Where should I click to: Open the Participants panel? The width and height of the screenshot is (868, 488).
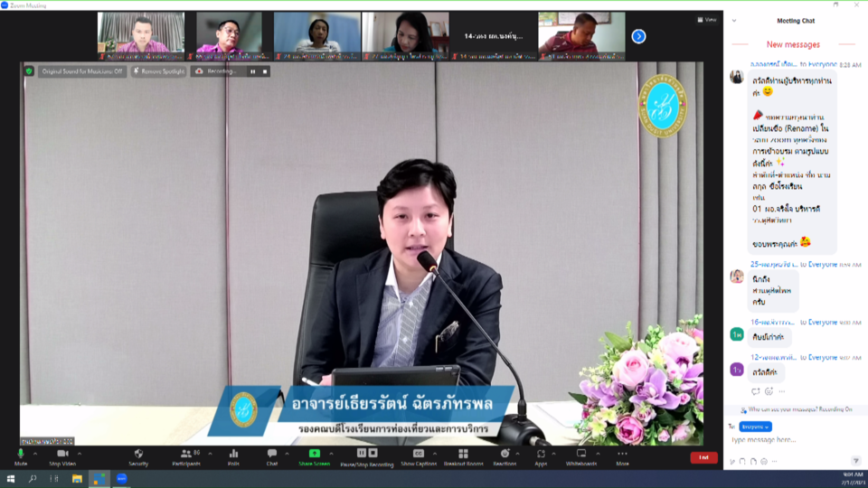[x=186, y=457]
